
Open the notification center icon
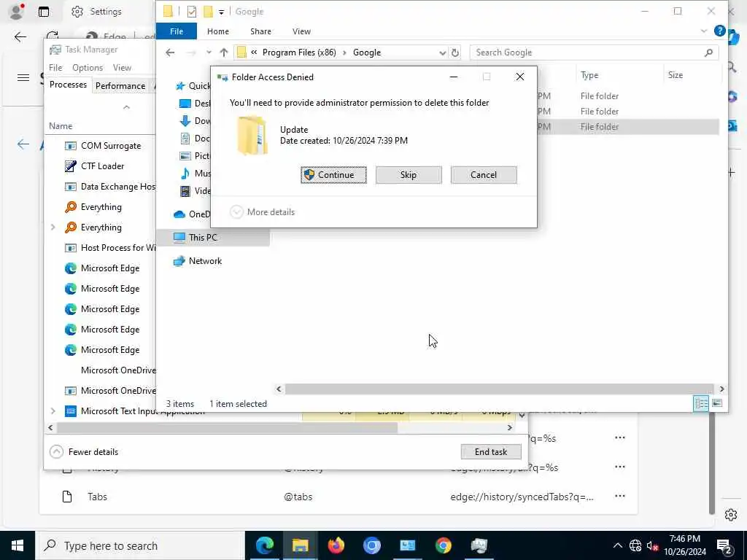pos(724,545)
